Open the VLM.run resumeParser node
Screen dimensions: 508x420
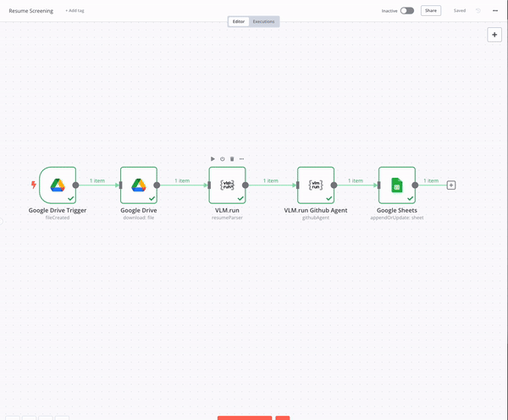227,185
